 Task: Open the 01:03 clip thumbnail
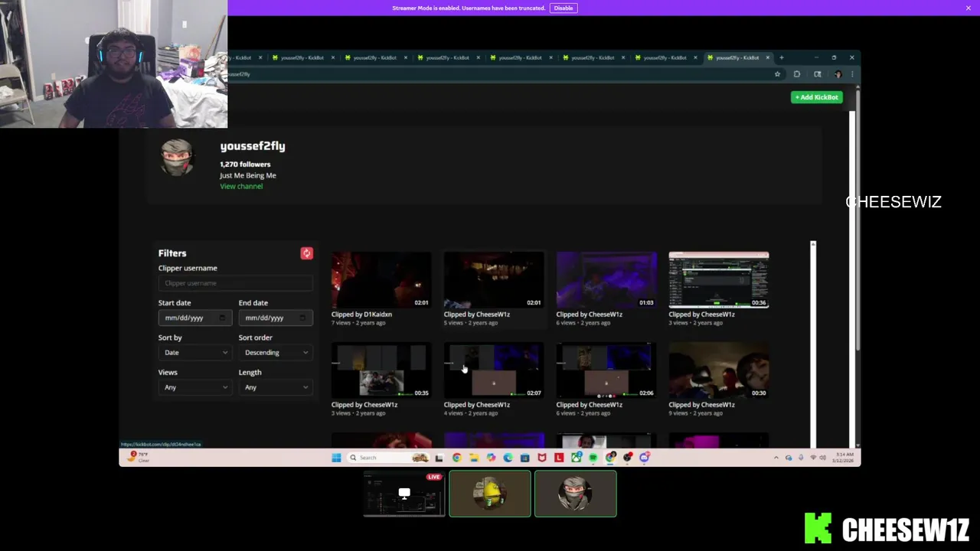coord(606,279)
